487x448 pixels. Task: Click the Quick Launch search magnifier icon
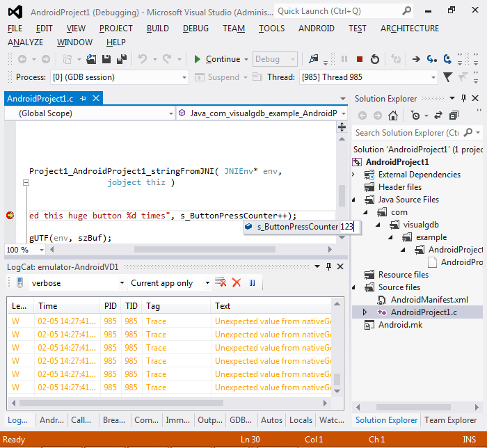click(x=406, y=11)
